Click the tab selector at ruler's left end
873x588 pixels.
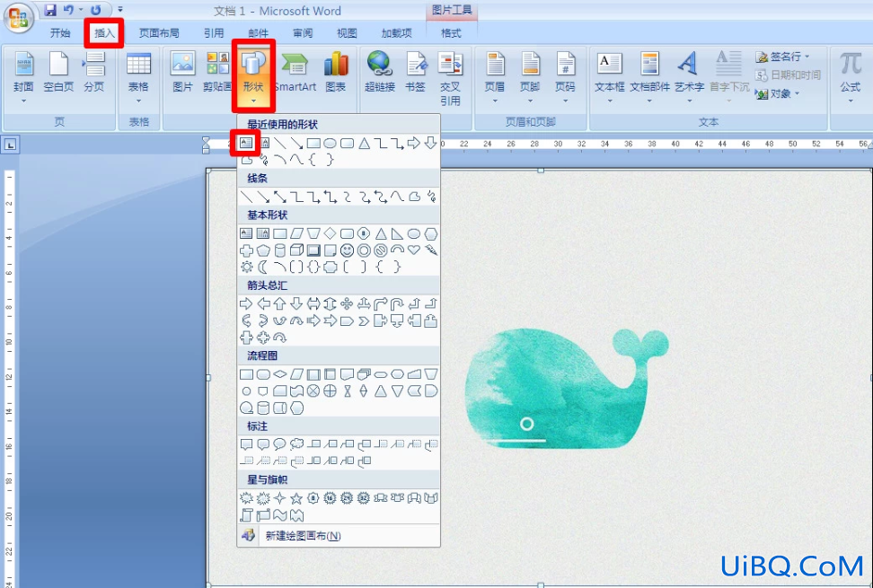pos(10,145)
